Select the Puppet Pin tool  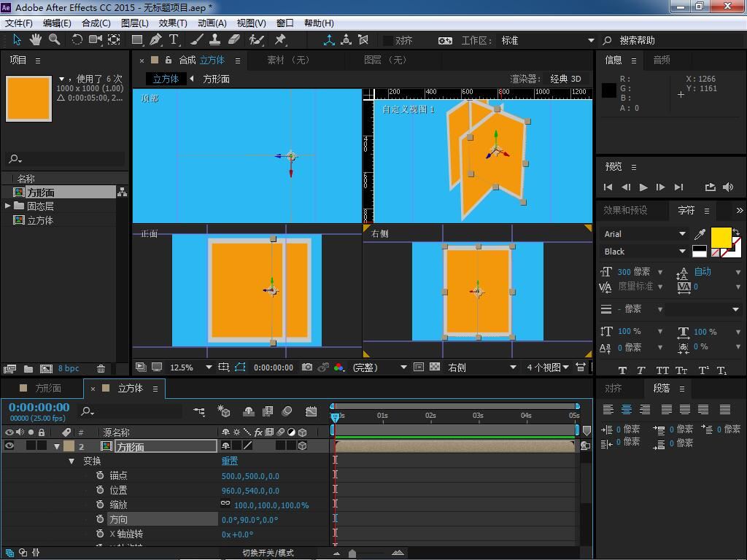point(280,39)
